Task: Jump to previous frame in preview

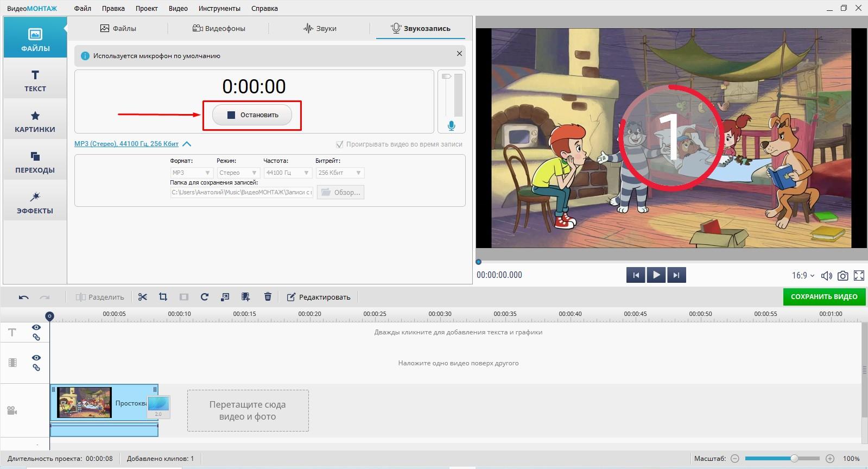Action: pyautogui.click(x=636, y=275)
